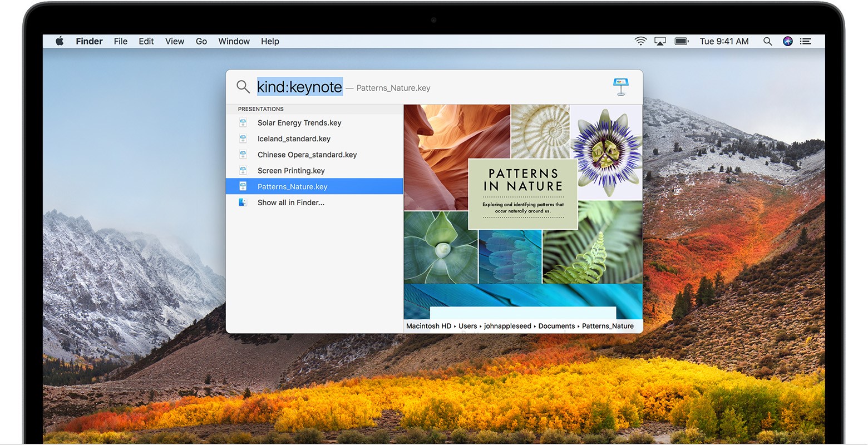Viewport: 868px width, 445px height.
Task: Click Show all in Finder
Action: click(x=290, y=202)
